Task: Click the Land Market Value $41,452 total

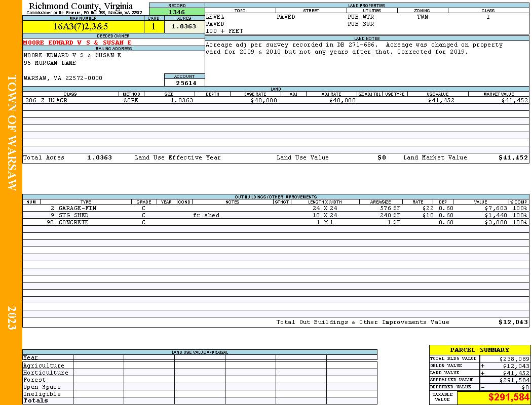Action: coord(513,157)
